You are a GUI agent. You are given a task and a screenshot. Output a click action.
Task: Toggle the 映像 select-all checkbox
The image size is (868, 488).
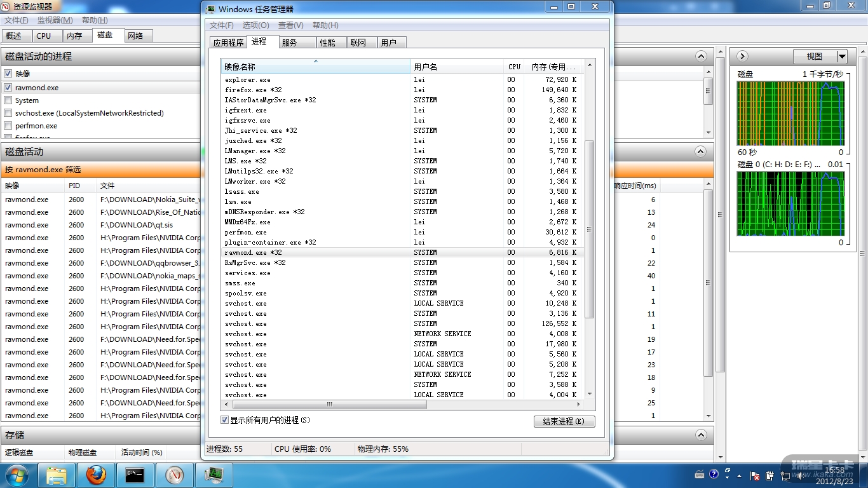pos(8,74)
